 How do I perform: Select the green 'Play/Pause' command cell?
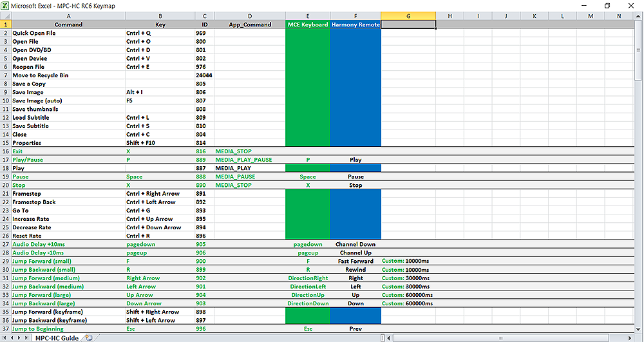click(68, 160)
